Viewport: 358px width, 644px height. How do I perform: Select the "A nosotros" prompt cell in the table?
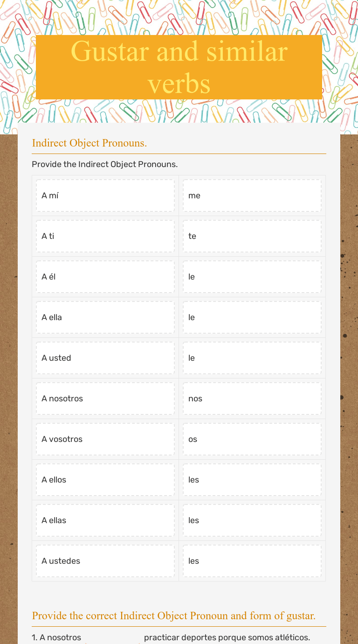pyautogui.click(x=105, y=399)
